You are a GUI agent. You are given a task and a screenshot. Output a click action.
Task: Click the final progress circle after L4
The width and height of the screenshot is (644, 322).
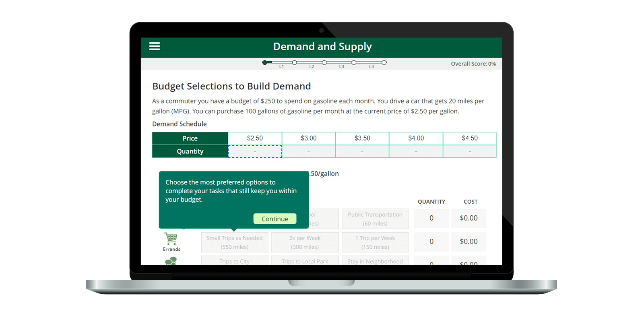[384, 62]
